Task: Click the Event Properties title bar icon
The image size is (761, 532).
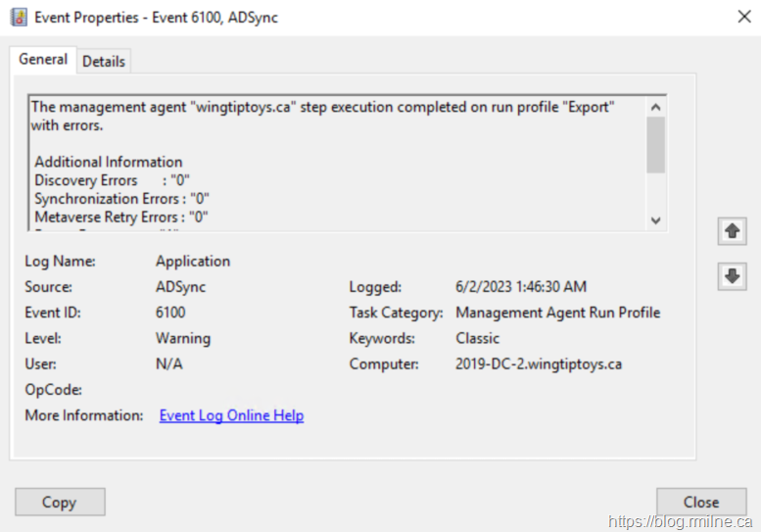Action: 19,17
